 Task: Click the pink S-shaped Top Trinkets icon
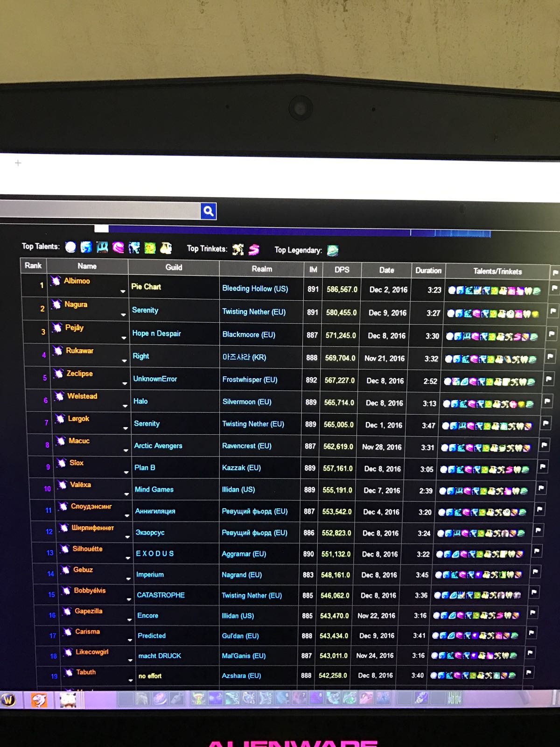point(253,250)
